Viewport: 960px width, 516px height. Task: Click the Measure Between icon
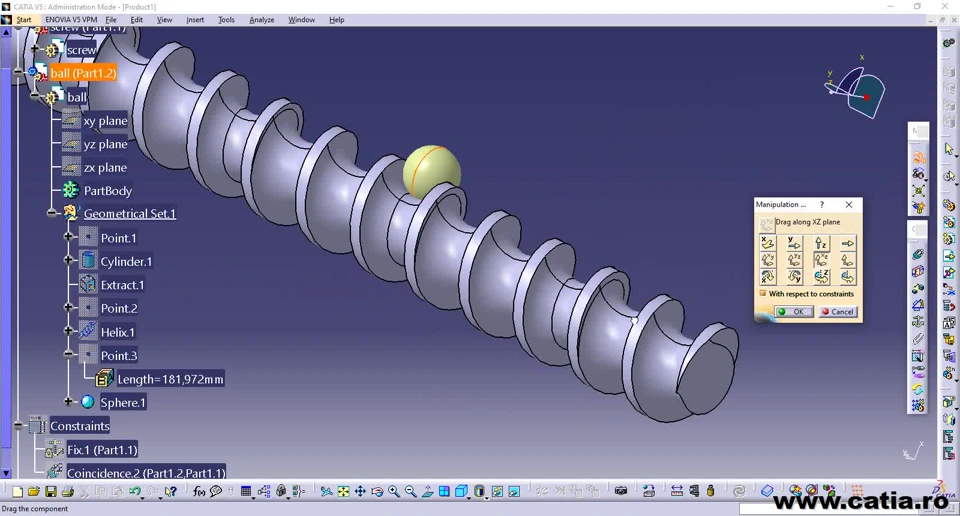[677, 491]
